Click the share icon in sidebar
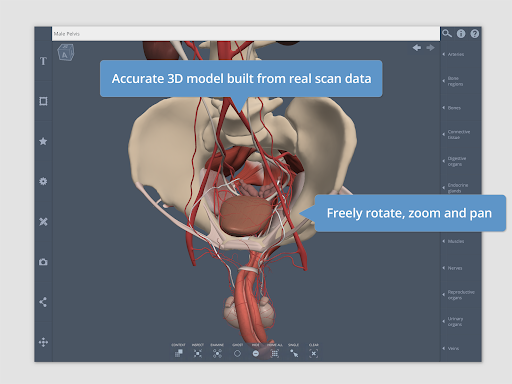Image resolution: width=512 pixels, height=384 pixels. 43,302
